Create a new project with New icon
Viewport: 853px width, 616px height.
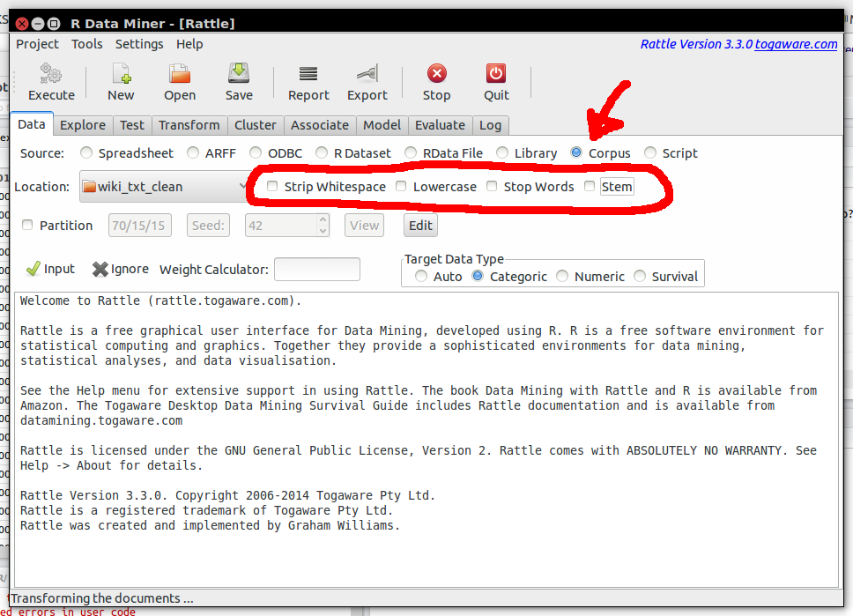pos(121,73)
